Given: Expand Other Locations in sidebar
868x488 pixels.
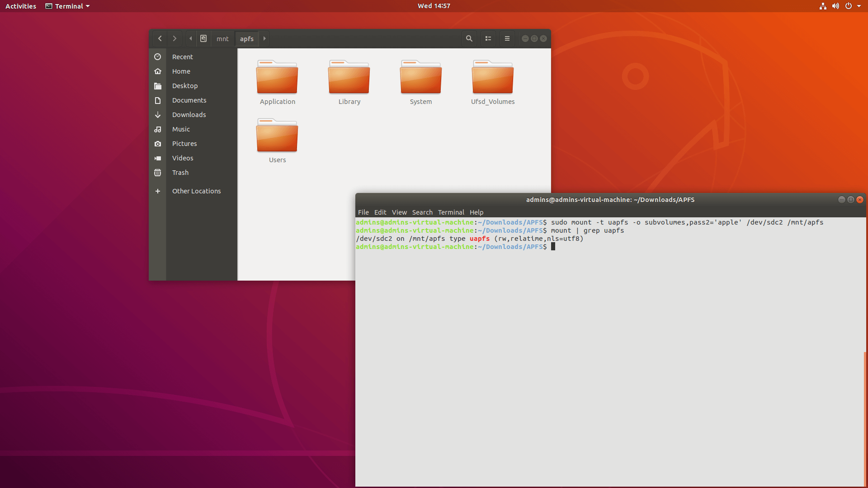Looking at the screenshot, I should pyautogui.click(x=196, y=191).
